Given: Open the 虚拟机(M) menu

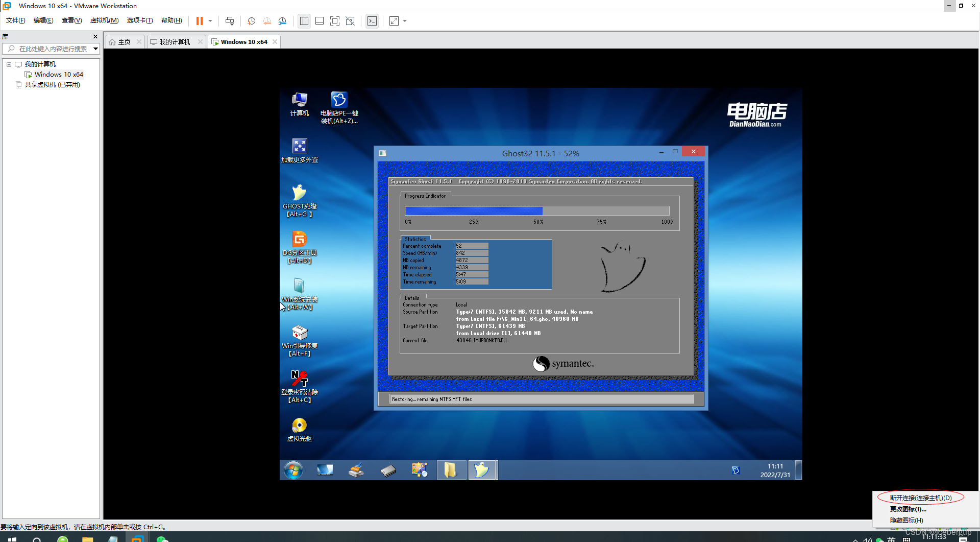Looking at the screenshot, I should click(x=104, y=20).
